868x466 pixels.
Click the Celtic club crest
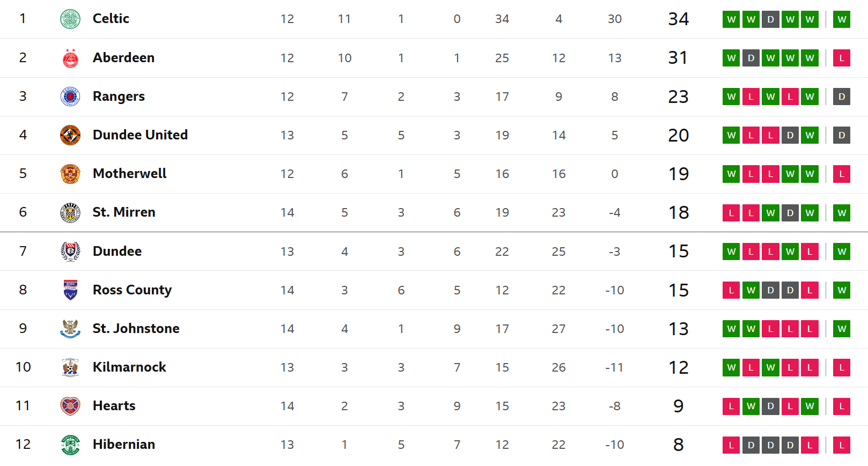(70, 19)
